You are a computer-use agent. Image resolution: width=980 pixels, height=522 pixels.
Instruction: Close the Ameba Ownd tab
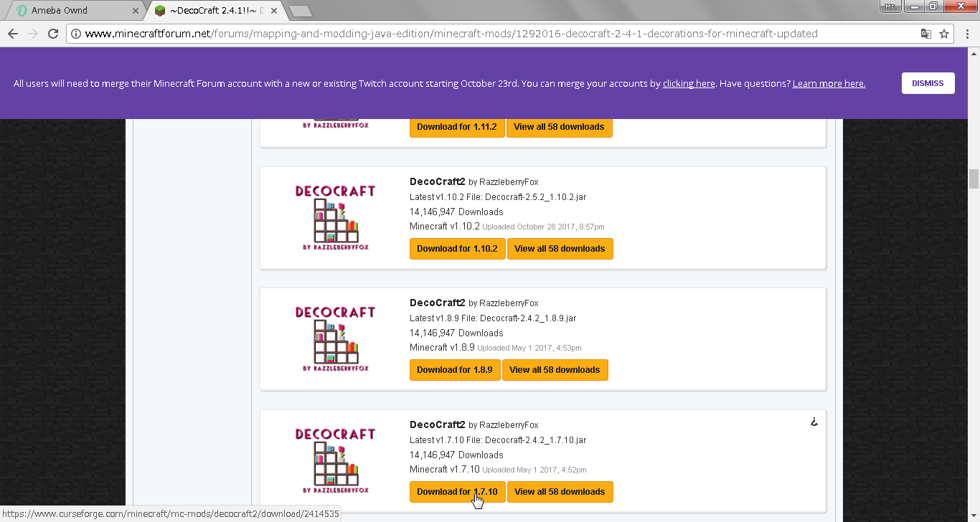[x=136, y=11]
